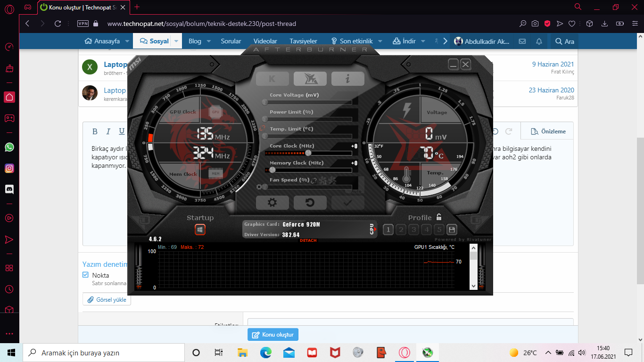Select the Konu oluştur browser tab
Screen dimensions: 644x362
[x=84, y=7]
